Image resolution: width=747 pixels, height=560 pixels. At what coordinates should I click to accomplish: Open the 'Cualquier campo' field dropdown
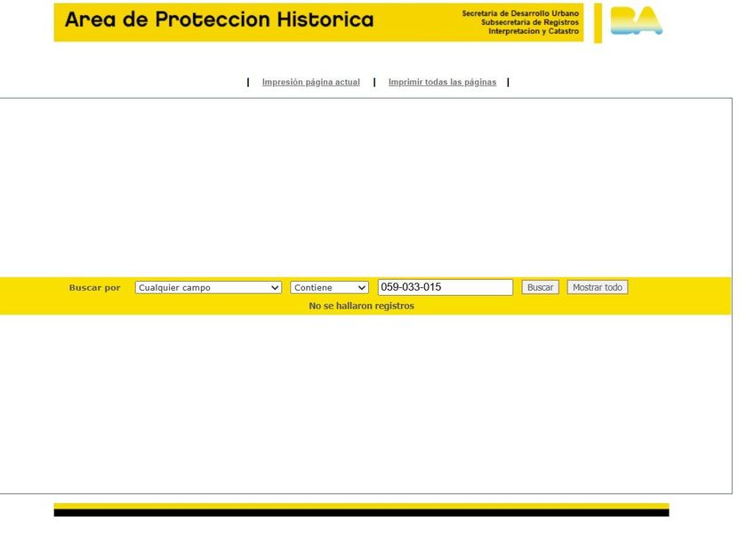tap(208, 288)
